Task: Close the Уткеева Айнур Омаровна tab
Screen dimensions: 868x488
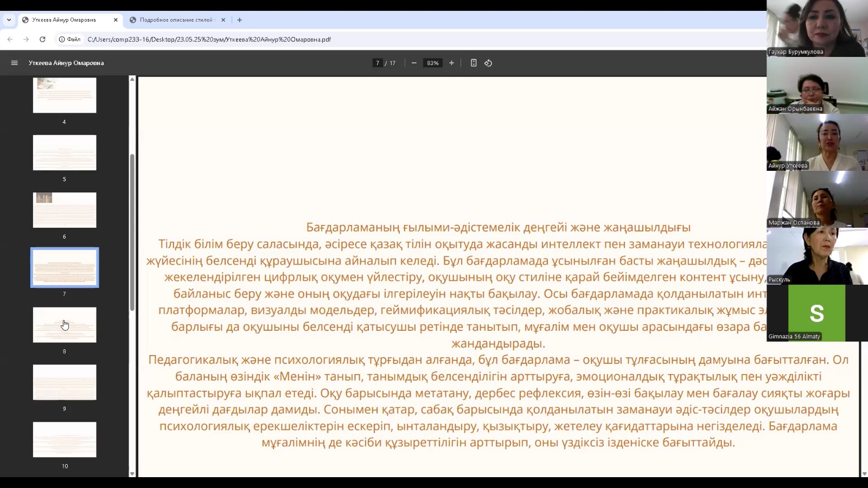Action: click(x=116, y=20)
